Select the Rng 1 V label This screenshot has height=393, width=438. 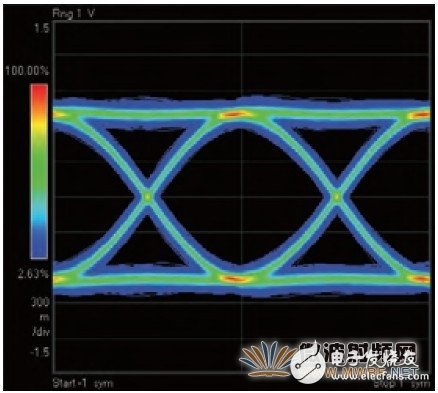(x=74, y=14)
